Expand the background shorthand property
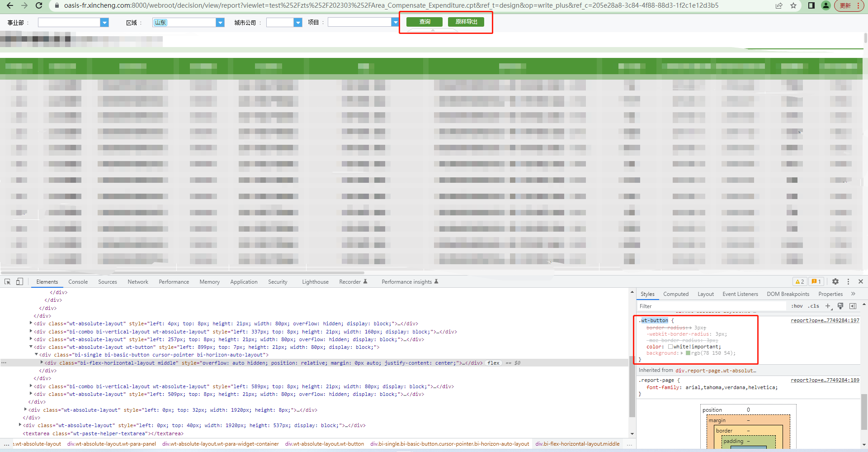The height and width of the screenshot is (452, 868). (682, 353)
